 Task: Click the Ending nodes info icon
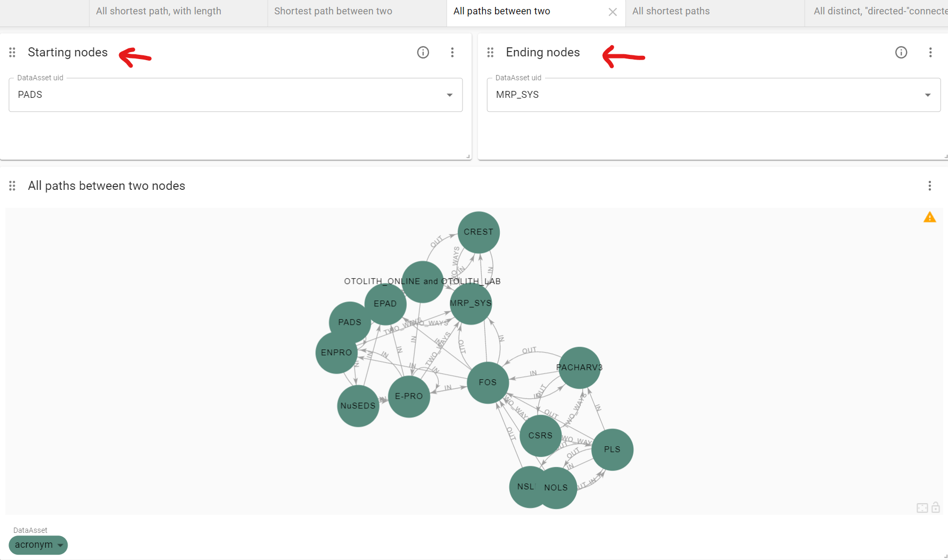click(901, 52)
